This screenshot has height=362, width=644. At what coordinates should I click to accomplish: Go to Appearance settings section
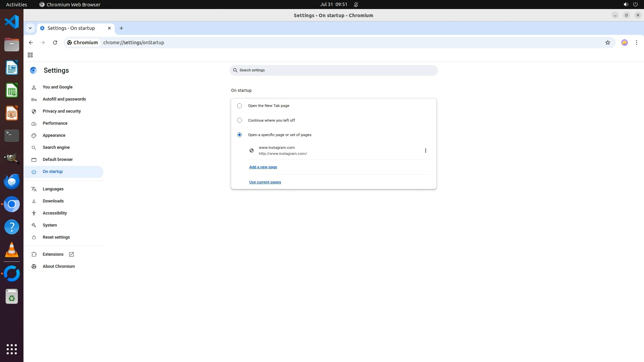54,135
